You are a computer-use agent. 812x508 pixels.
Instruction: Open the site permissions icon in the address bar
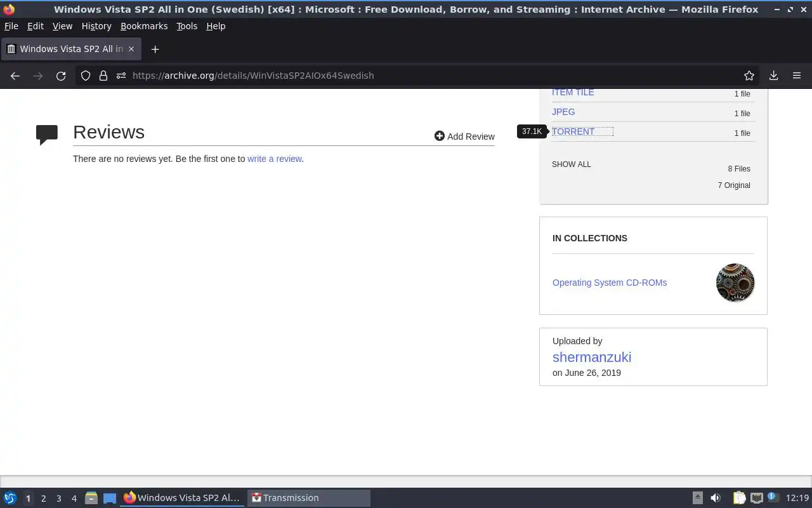point(121,76)
